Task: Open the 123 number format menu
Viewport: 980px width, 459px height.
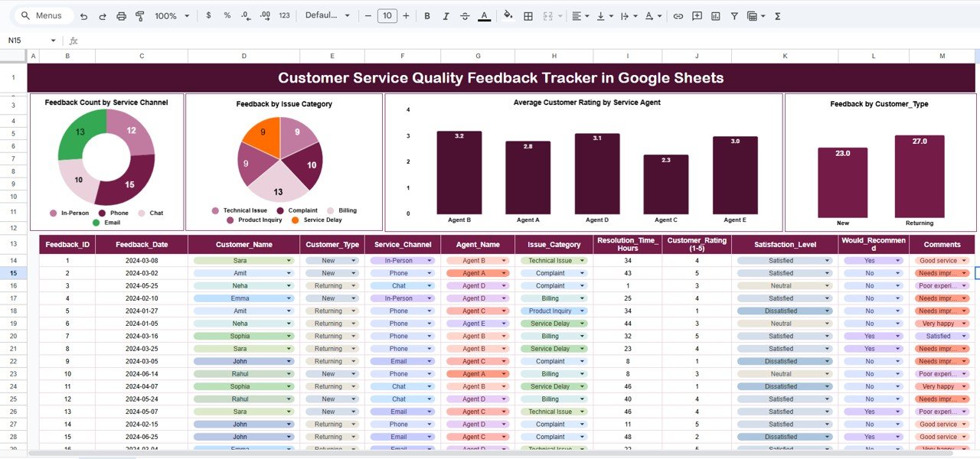Action: point(284,15)
